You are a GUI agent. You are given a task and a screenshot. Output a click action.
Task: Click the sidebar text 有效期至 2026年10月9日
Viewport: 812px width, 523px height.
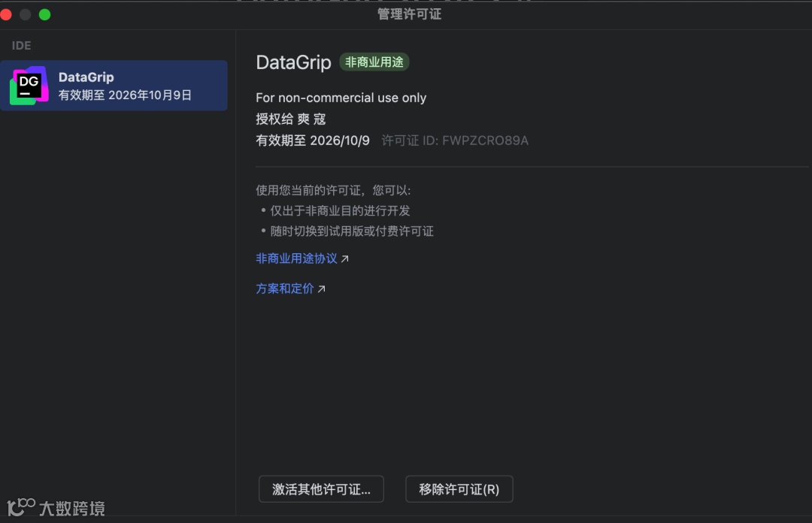coord(125,95)
